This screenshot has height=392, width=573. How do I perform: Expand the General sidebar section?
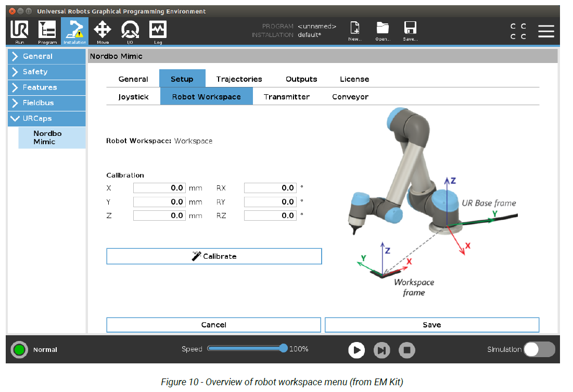click(47, 56)
